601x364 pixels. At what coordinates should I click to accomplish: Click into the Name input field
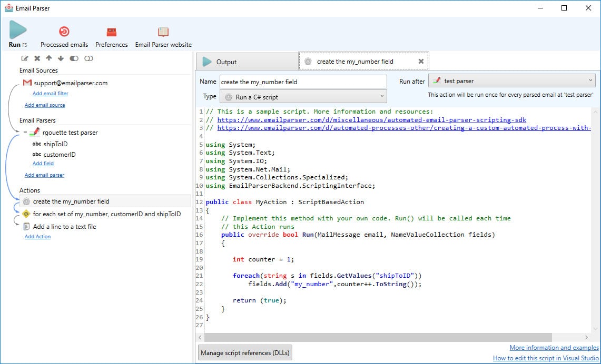point(303,82)
